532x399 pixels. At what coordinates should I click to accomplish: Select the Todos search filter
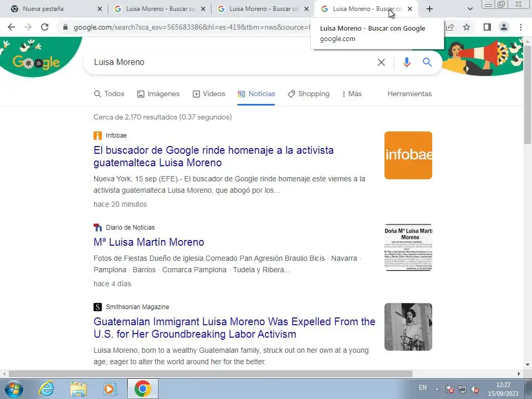[109, 94]
